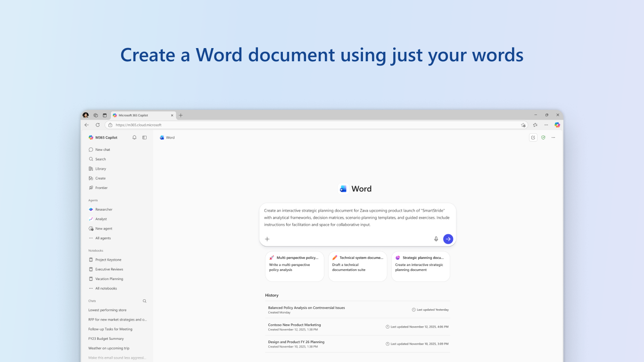Open the Edge Copilot sidebar icon
The width and height of the screenshot is (644, 362).
(557, 125)
